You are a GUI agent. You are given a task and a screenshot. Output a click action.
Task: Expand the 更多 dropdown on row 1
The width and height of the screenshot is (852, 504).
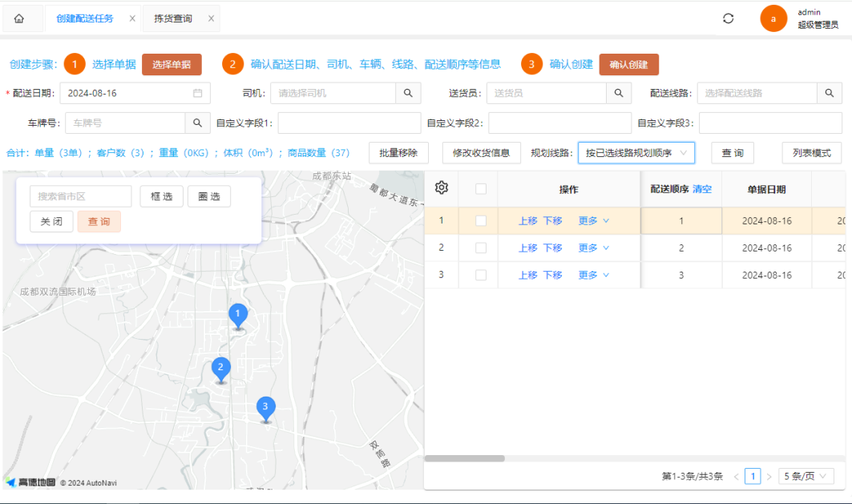pos(593,220)
